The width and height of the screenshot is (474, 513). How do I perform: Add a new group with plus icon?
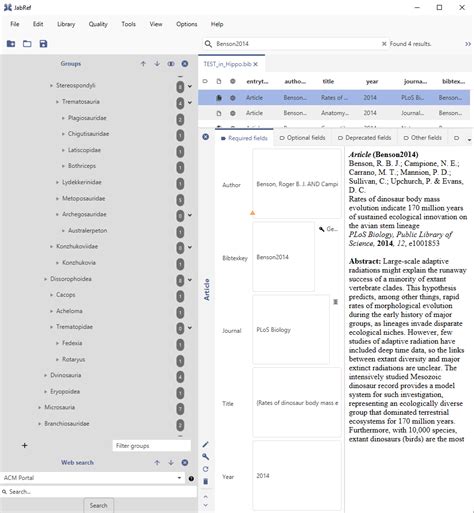click(x=24, y=445)
